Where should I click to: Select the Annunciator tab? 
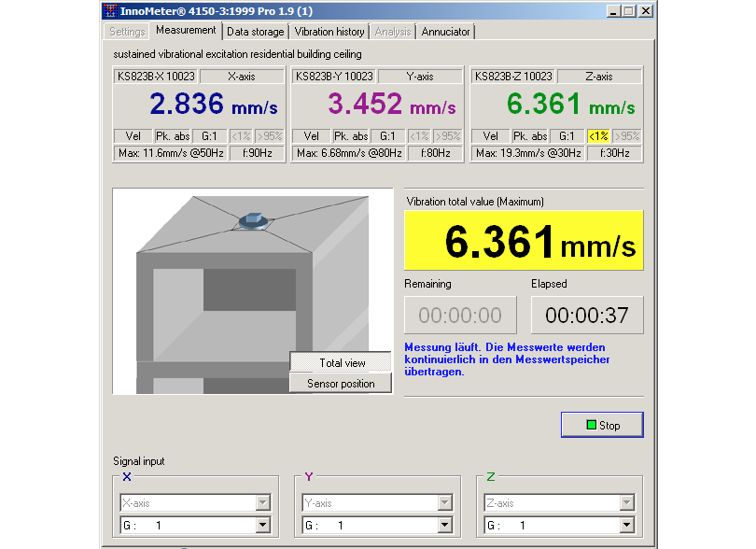tap(445, 32)
